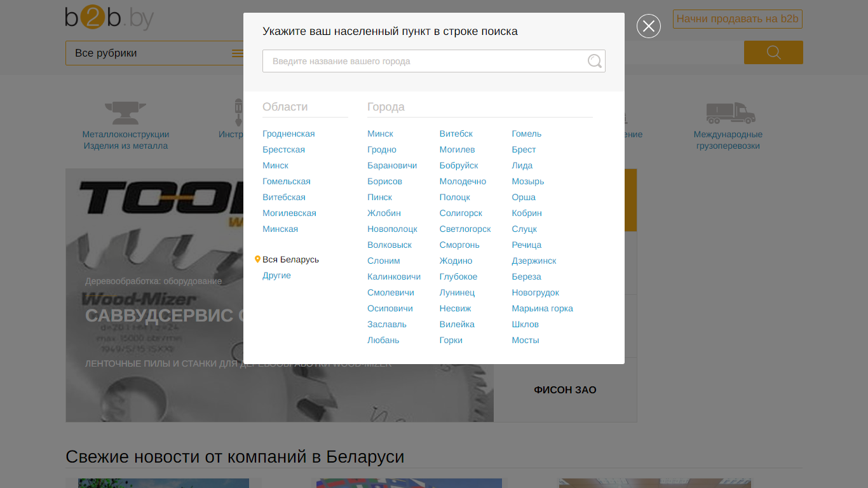Click the anvil Металлоконструкции icon
868x488 pixels.
coord(126,113)
